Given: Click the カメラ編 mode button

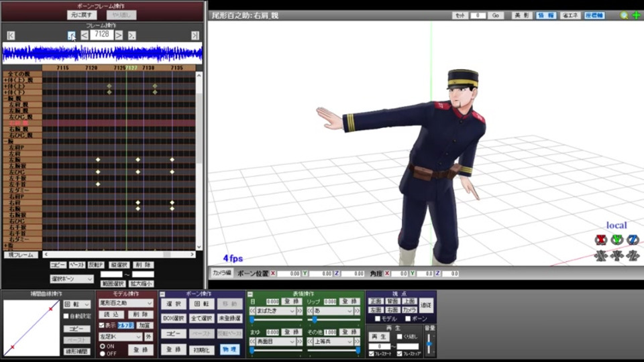Looking at the screenshot, I should pos(221,273).
